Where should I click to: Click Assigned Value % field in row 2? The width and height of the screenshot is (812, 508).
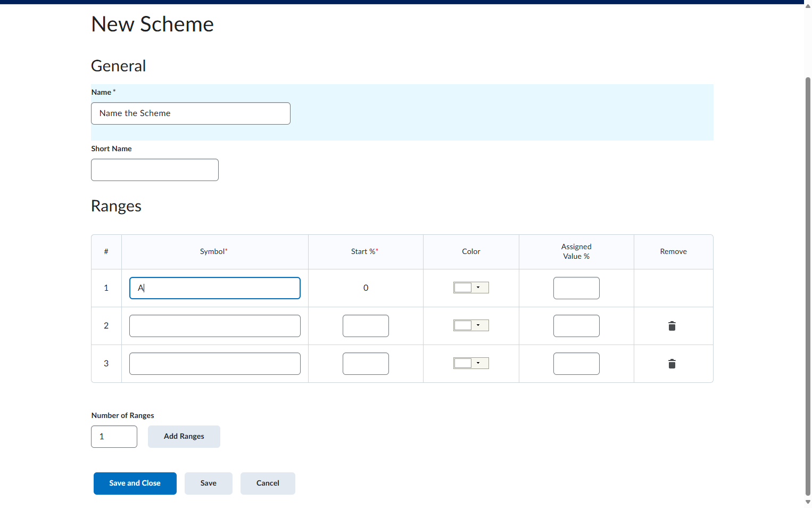[x=576, y=326]
